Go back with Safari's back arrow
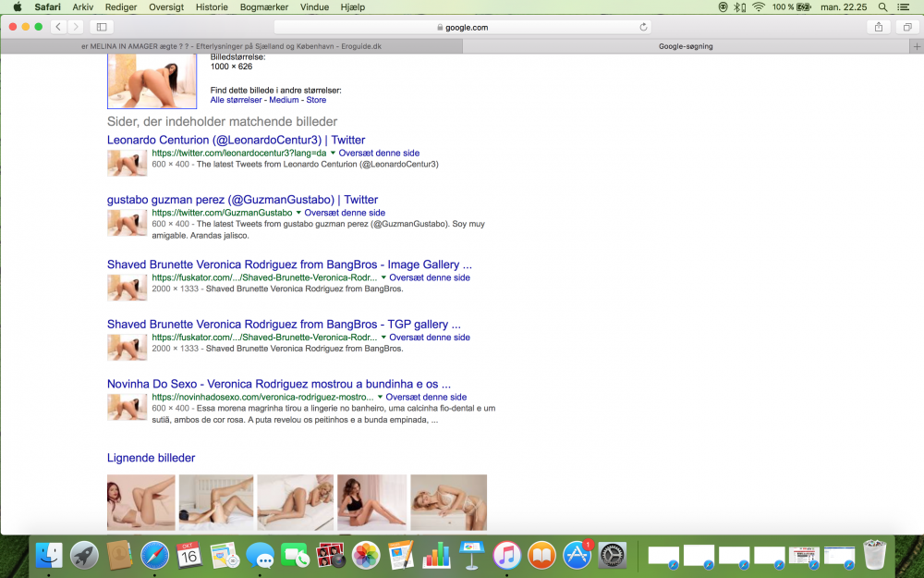 [x=58, y=27]
